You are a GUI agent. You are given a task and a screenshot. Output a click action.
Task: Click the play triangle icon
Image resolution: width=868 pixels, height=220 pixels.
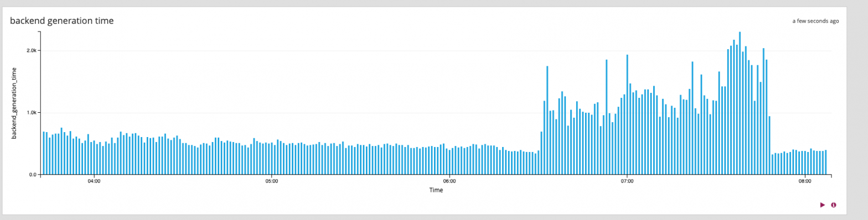822,205
